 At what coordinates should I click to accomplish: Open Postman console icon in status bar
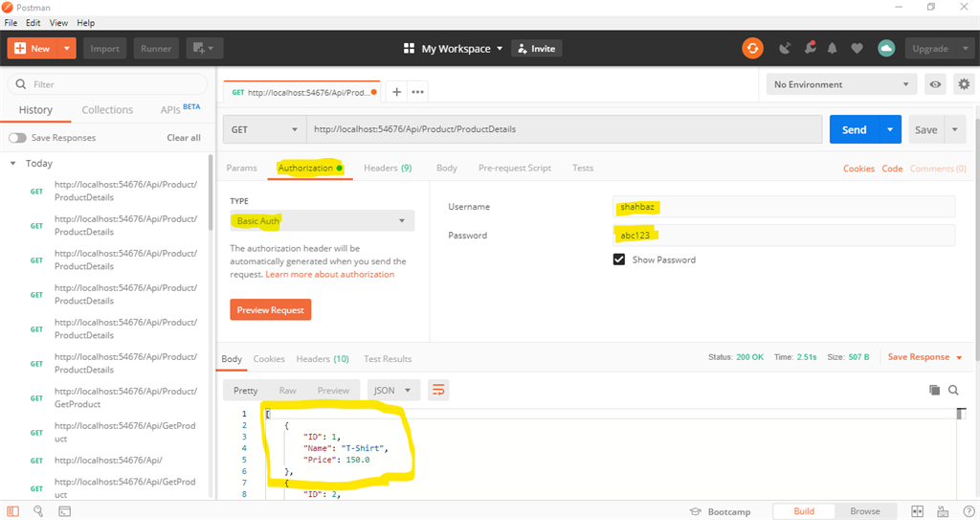coord(64,511)
